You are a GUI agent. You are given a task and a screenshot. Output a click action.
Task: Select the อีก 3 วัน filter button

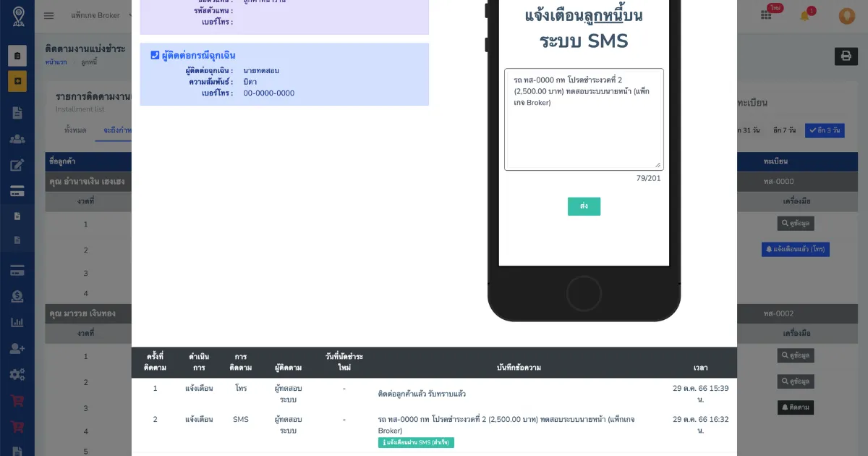pos(824,130)
